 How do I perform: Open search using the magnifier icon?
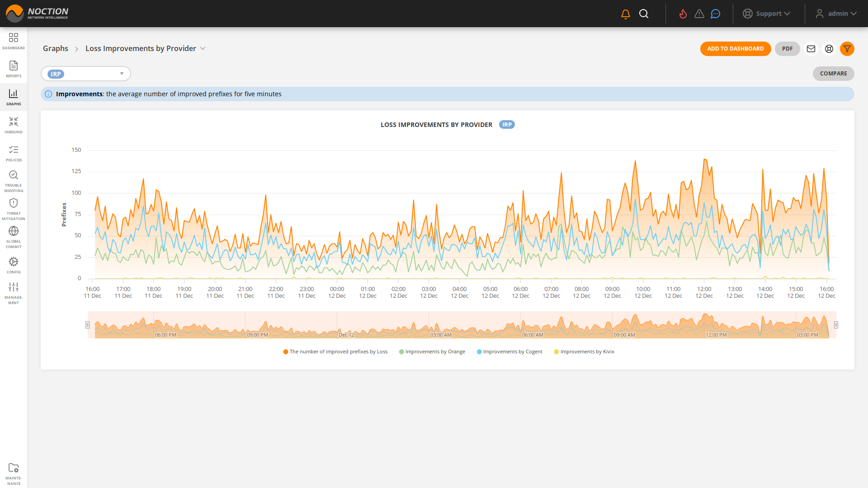[x=644, y=14]
